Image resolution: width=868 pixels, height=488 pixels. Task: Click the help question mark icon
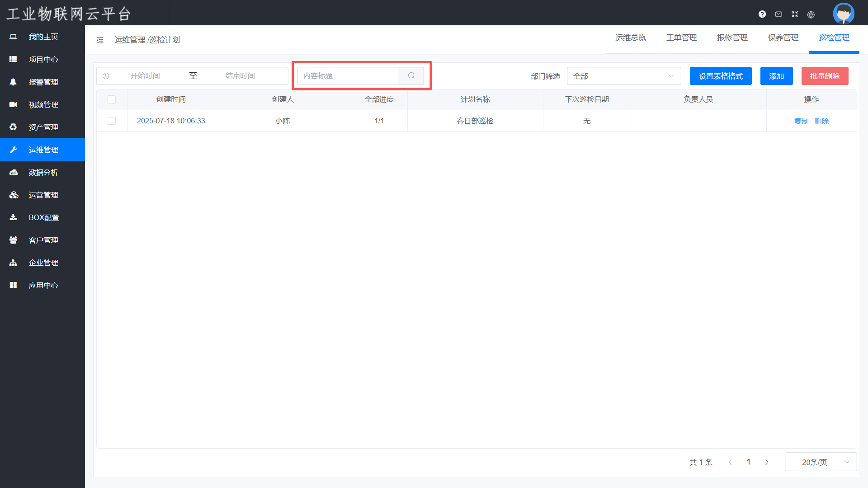pyautogui.click(x=762, y=14)
